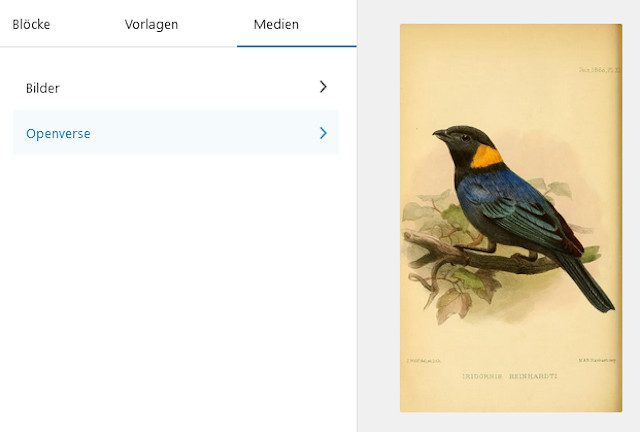640x432 pixels.
Task: Click the bird's long dark tail
Action: pos(588,282)
